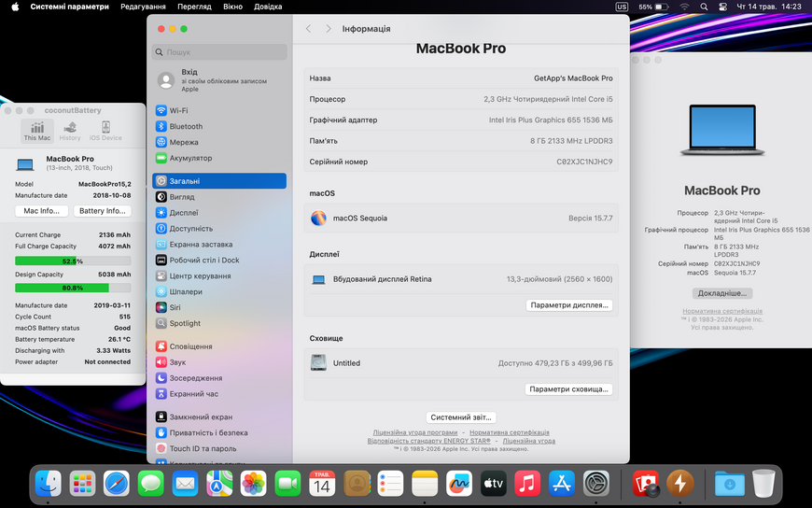Open Центр керування in sidebar
This screenshot has width=812, height=508.
click(x=219, y=275)
